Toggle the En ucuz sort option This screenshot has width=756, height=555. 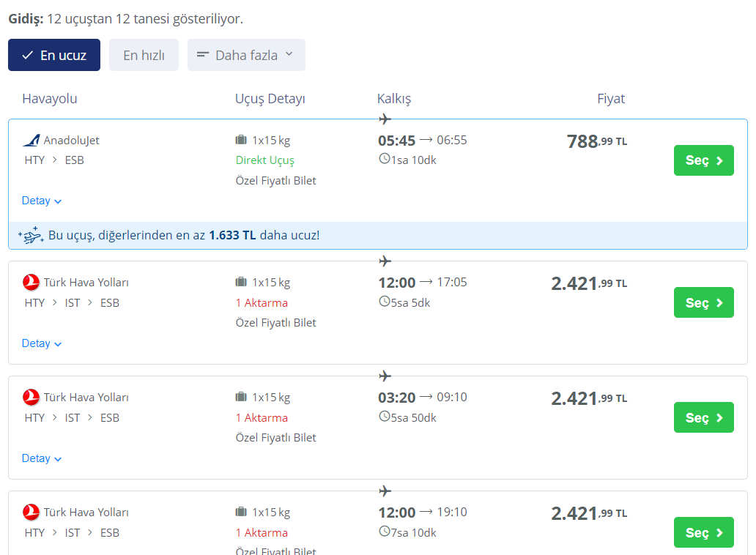[x=54, y=55]
